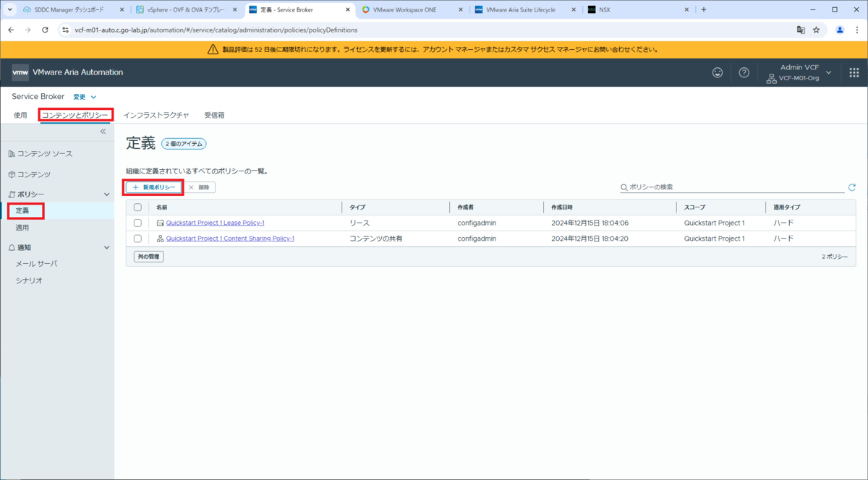
Task: Open Quickstart Project 1 Content Sharing Policy-1 link
Action: 230,239
